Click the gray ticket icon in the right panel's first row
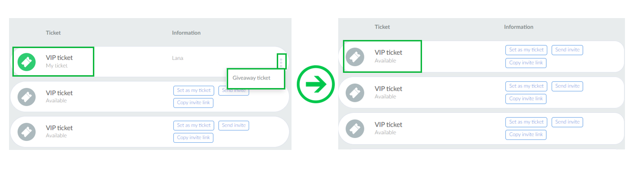The width and height of the screenshot is (644, 178). (x=355, y=57)
